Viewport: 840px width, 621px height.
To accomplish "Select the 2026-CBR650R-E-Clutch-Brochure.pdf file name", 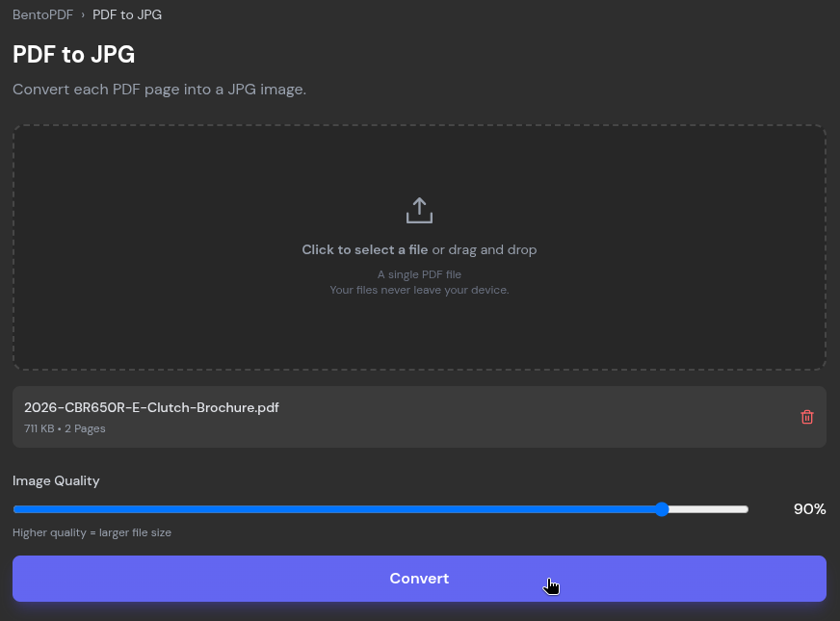I will click(151, 407).
